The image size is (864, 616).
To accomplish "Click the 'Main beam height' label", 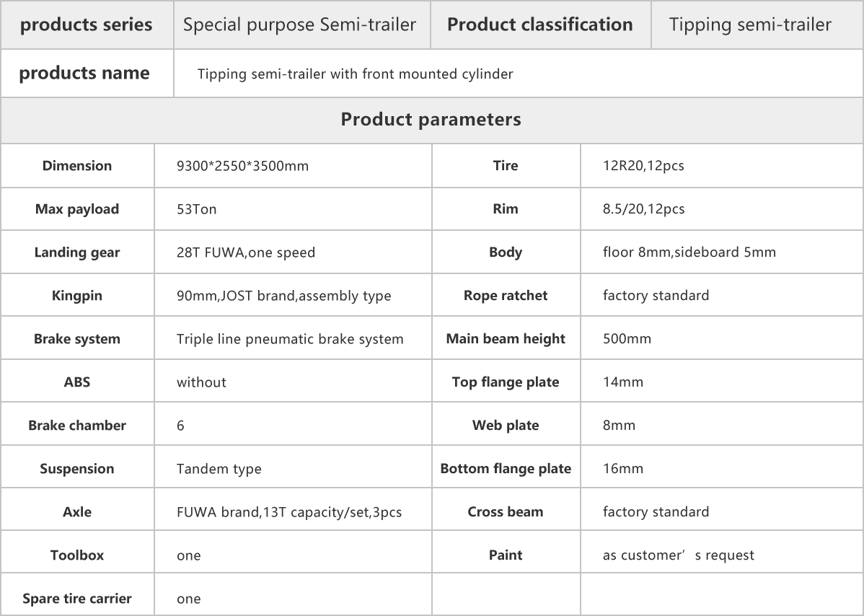I will pyautogui.click(x=506, y=339).
